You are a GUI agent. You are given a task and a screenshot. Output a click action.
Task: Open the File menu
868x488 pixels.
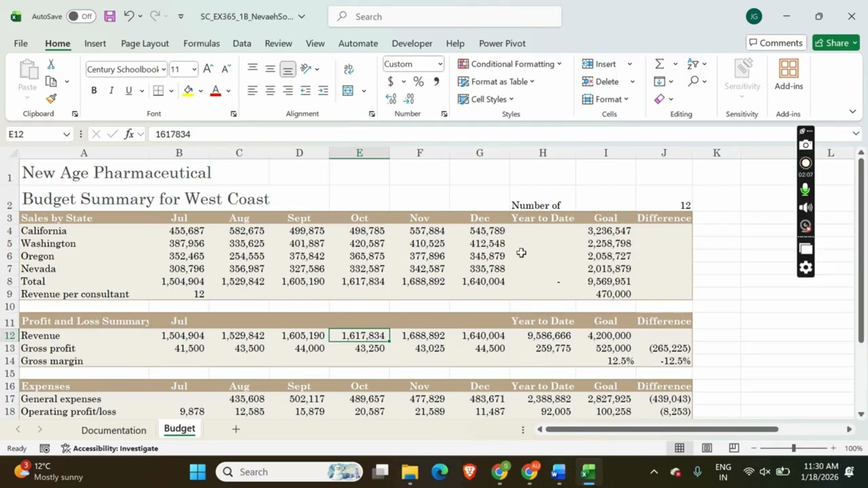(x=21, y=43)
